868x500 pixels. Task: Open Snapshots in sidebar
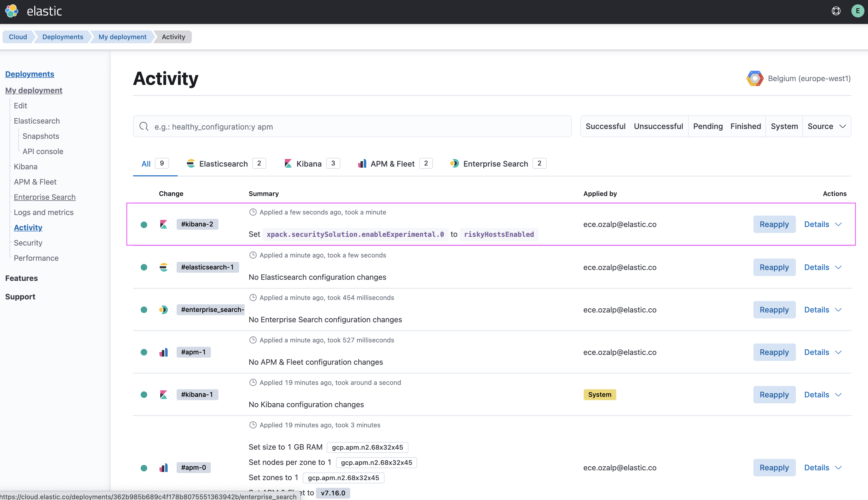41,136
